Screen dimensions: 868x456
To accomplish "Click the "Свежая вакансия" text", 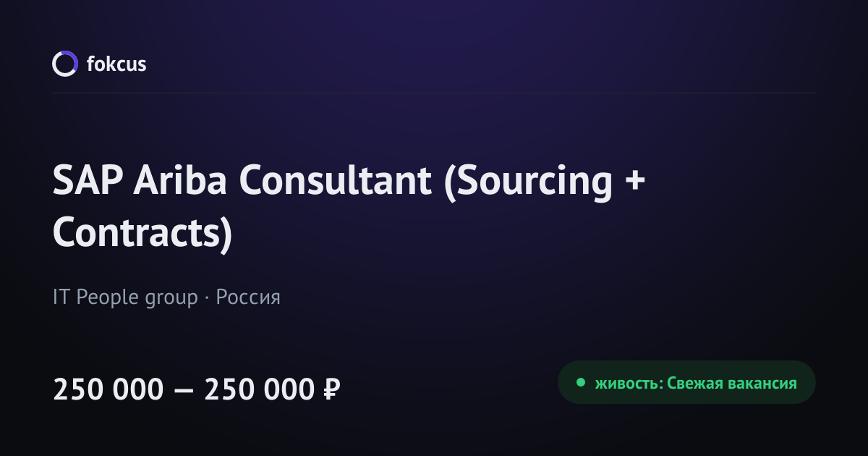I will pyautogui.click(x=731, y=383).
